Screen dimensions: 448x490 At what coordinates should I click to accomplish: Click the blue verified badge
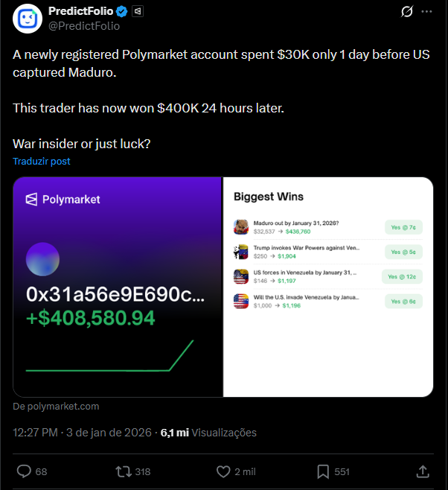pyautogui.click(x=122, y=12)
